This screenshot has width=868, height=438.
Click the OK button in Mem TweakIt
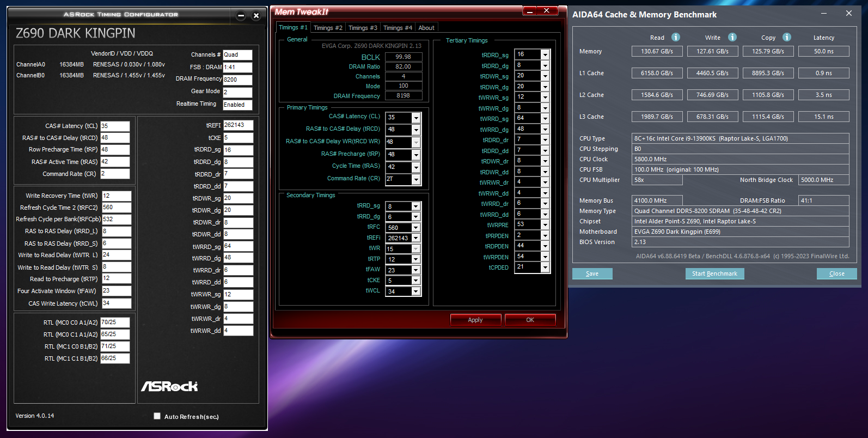[x=530, y=320]
